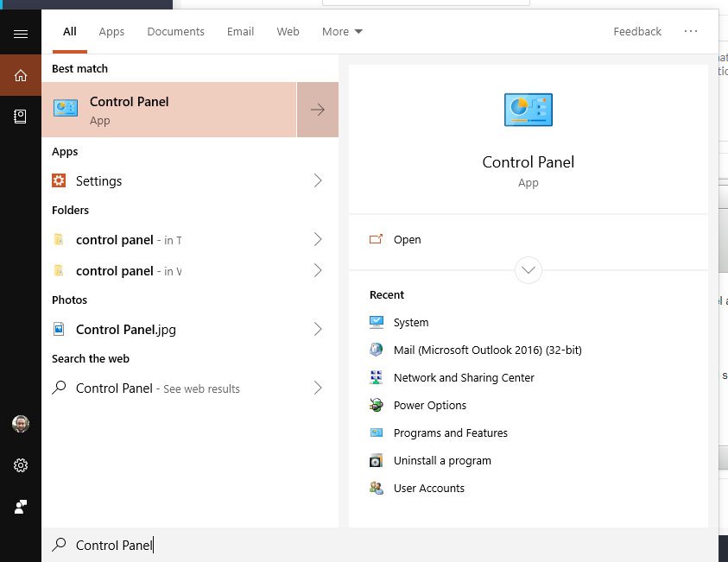Open the hamburger menu in sidebar
Viewport: 728px width, 562px height.
pyautogui.click(x=21, y=34)
